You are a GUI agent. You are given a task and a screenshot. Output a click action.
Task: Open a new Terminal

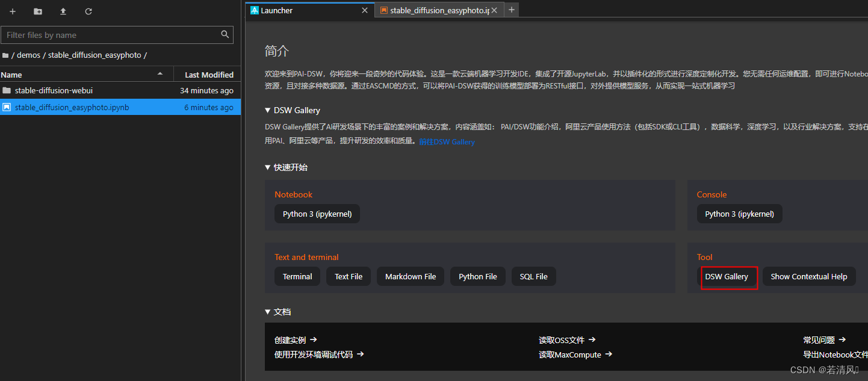(x=297, y=276)
